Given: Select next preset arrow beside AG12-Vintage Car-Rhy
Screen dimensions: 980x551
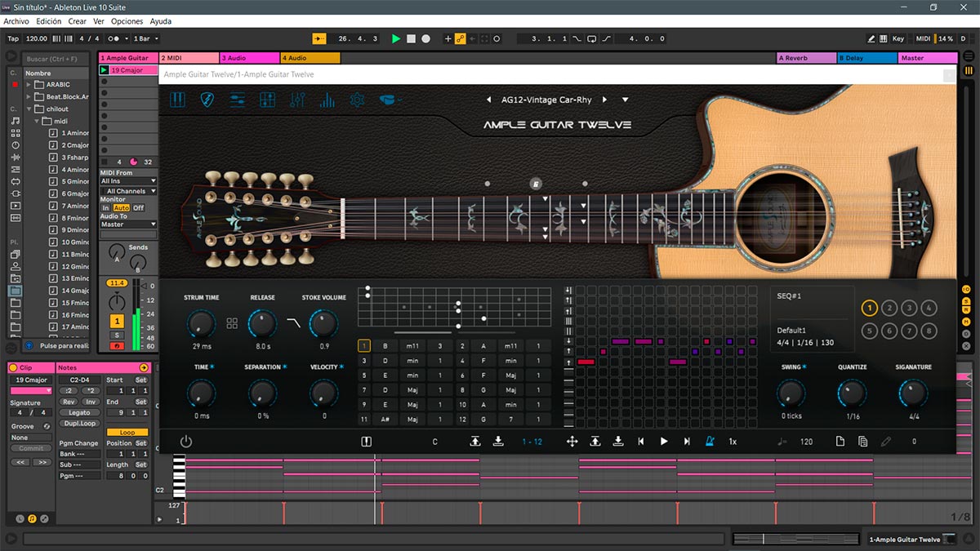Looking at the screenshot, I should [x=604, y=100].
